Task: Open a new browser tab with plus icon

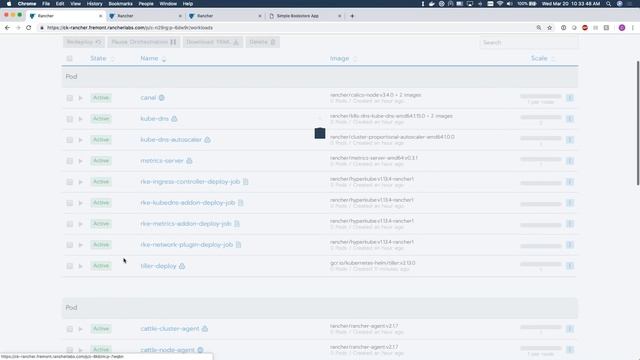Action: (x=352, y=16)
